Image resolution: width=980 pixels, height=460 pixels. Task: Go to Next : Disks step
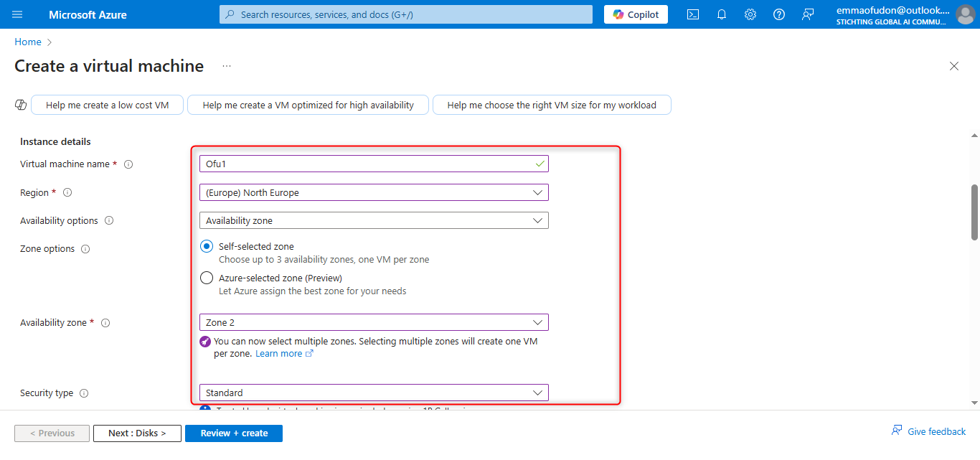tap(137, 433)
